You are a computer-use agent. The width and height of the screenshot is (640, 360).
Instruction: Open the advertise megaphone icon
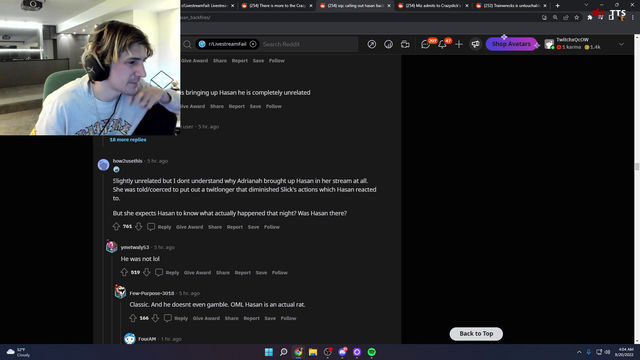click(x=476, y=44)
